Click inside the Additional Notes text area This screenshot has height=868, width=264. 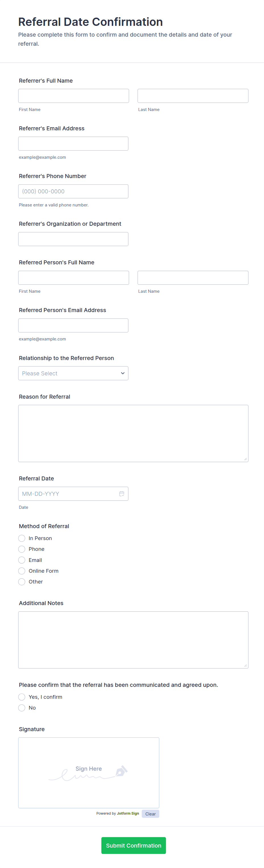(x=133, y=639)
